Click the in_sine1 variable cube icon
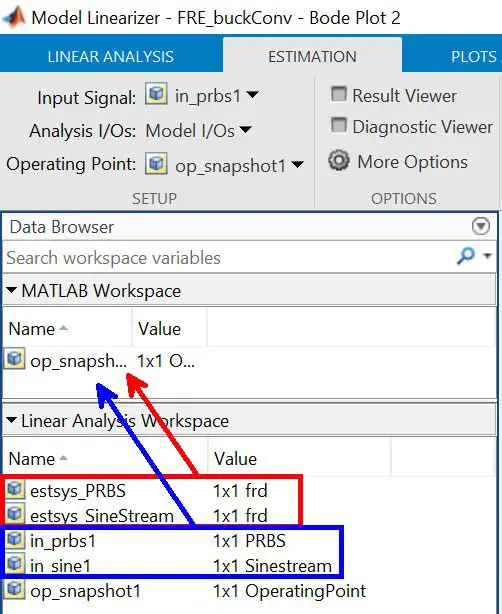 click(x=15, y=564)
